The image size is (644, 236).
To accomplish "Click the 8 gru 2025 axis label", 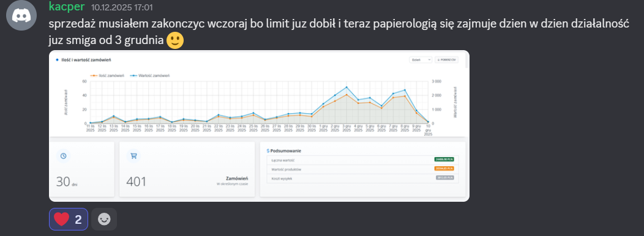I will tap(405, 128).
